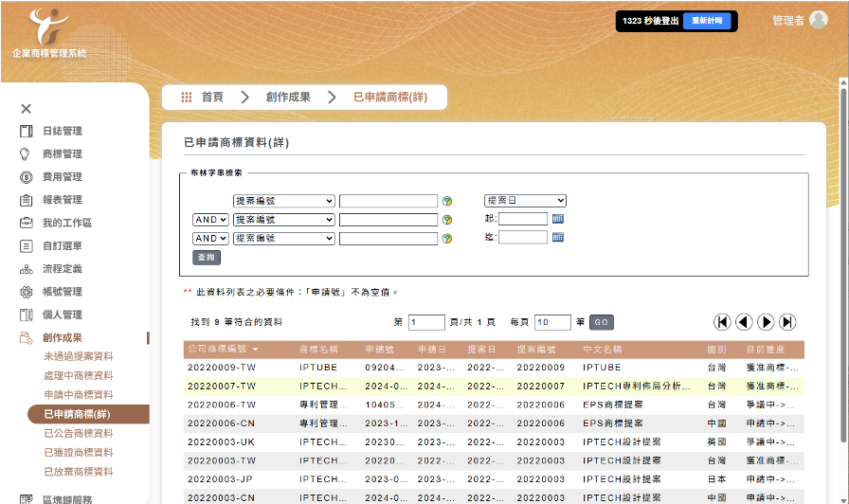
Task: Click the EPS商標提案 cell in the 20220006-TW row
Action: coord(613,405)
